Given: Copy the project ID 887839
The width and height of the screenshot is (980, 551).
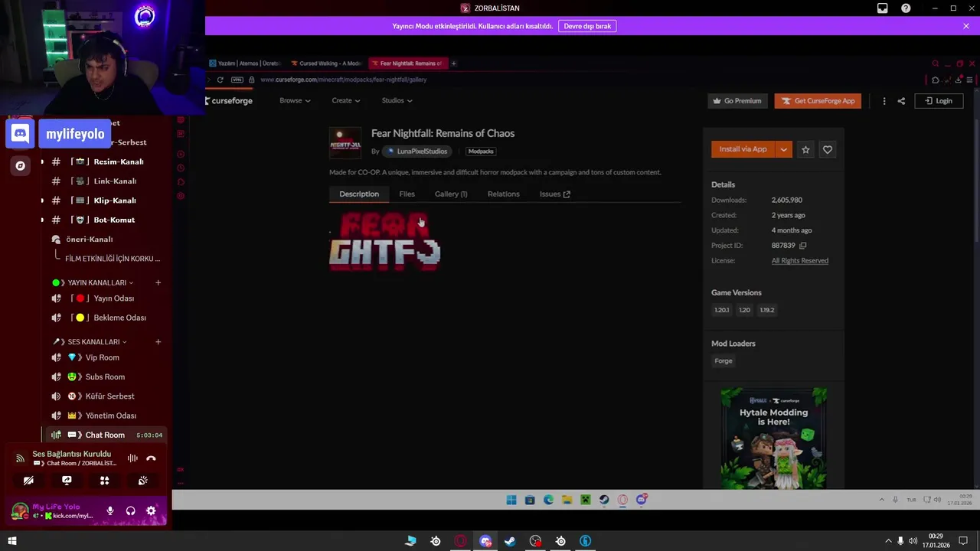Looking at the screenshot, I should pos(802,246).
